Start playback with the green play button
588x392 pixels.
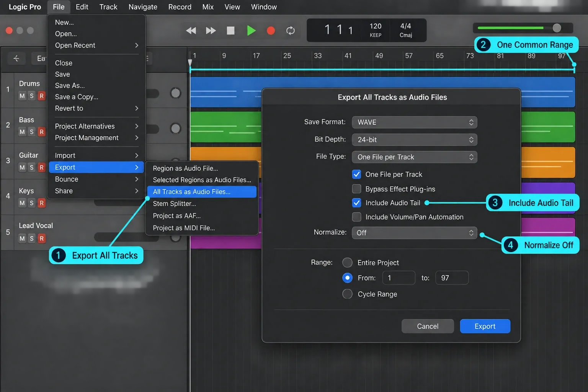tap(251, 31)
